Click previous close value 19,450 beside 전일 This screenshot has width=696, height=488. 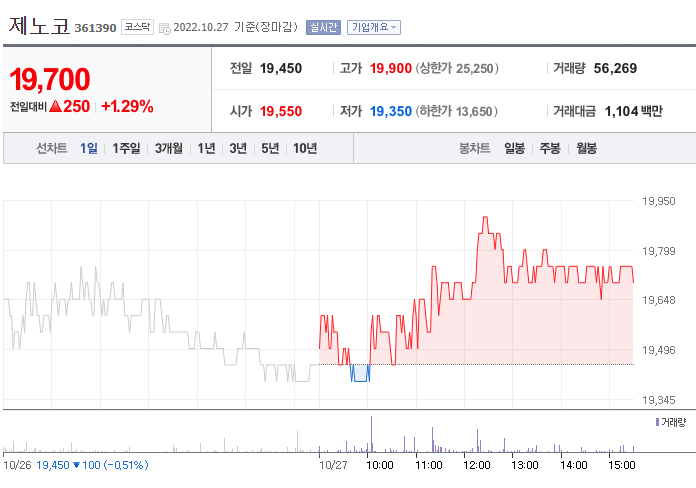(x=281, y=69)
